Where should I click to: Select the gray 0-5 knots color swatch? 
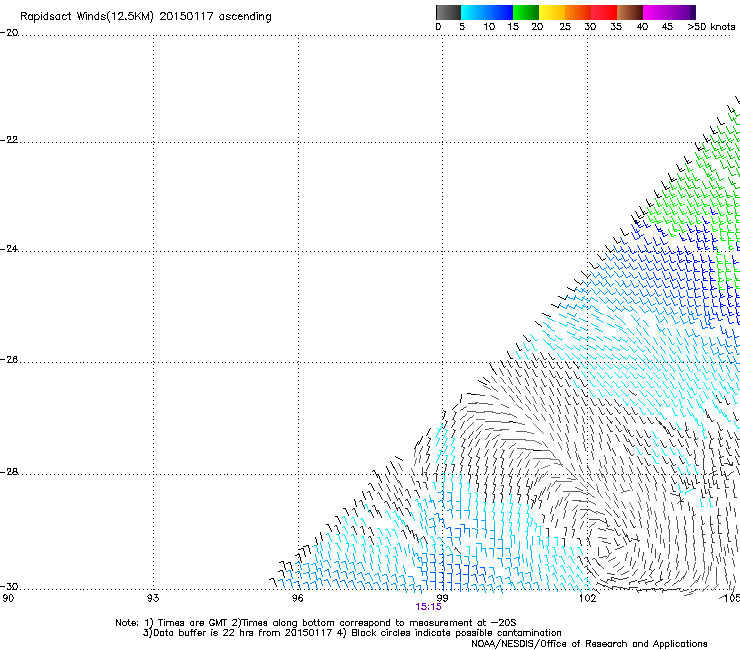coord(448,12)
